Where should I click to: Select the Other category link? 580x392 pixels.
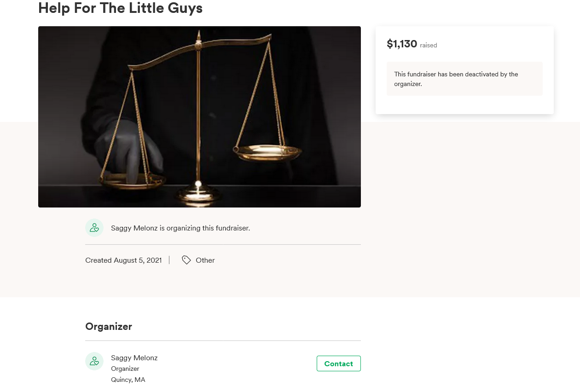(205, 260)
